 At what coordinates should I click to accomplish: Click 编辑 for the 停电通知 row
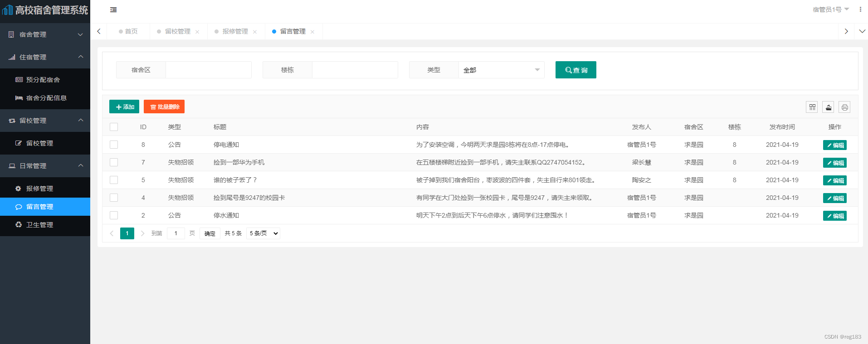834,145
